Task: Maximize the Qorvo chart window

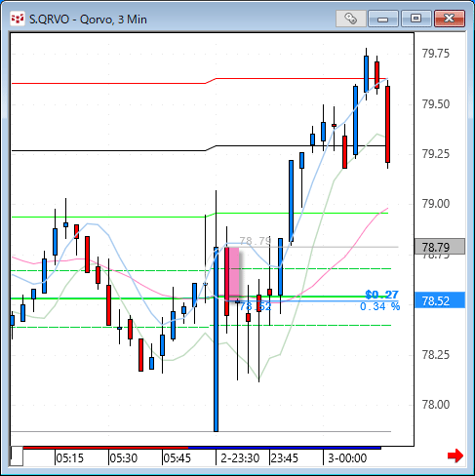Action: (416, 19)
